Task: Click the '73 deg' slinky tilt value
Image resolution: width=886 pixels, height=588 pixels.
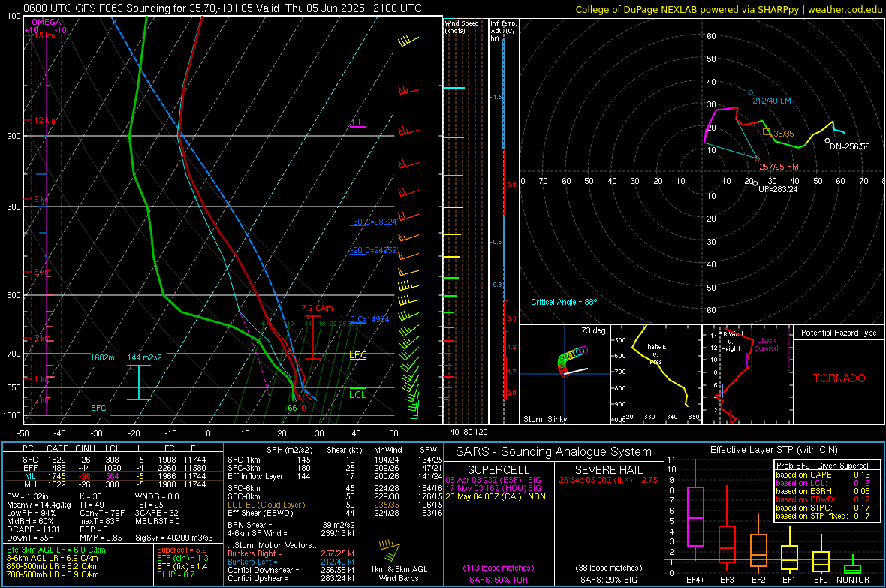Action: 593,330
